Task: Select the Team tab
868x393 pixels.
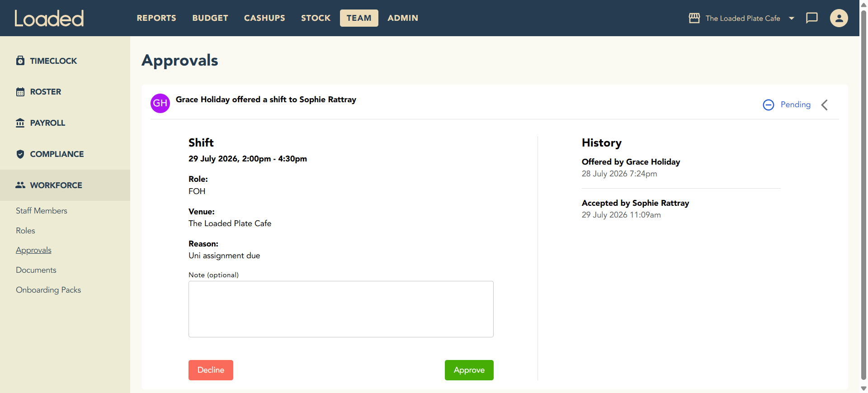Action: [359, 18]
